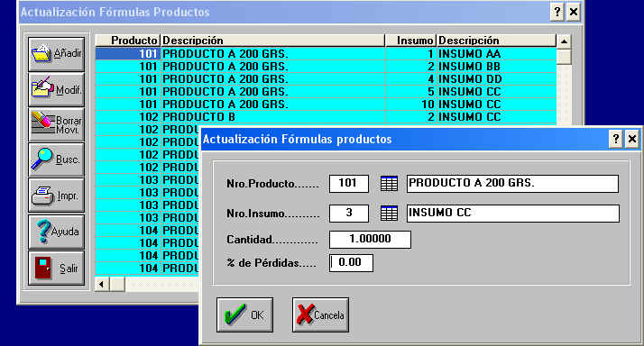Click the help question mark in back window title bar

click(x=557, y=12)
